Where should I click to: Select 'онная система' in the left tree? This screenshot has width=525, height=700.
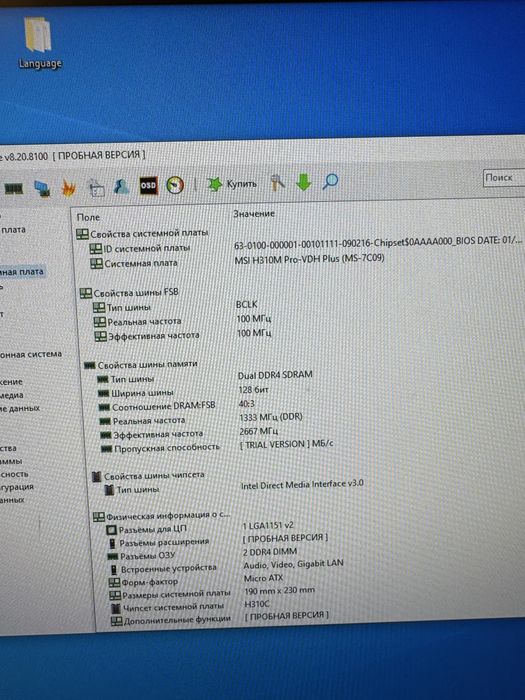click(31, 354)
